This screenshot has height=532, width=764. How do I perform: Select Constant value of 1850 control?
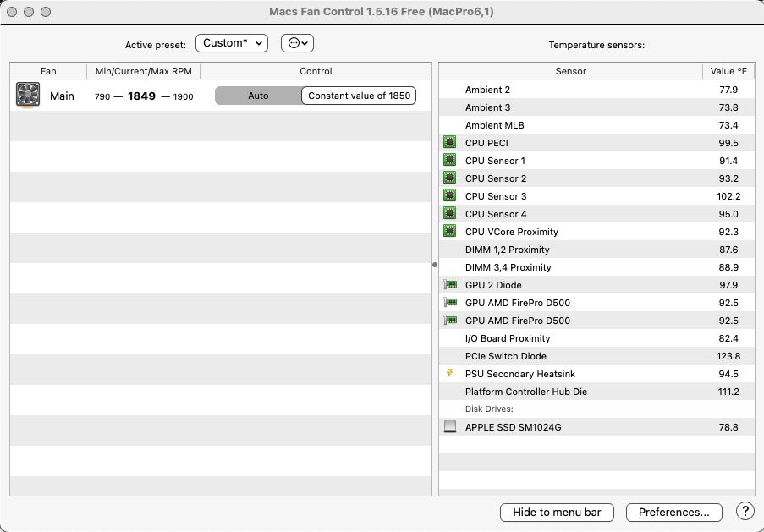[x=359, y=96]
